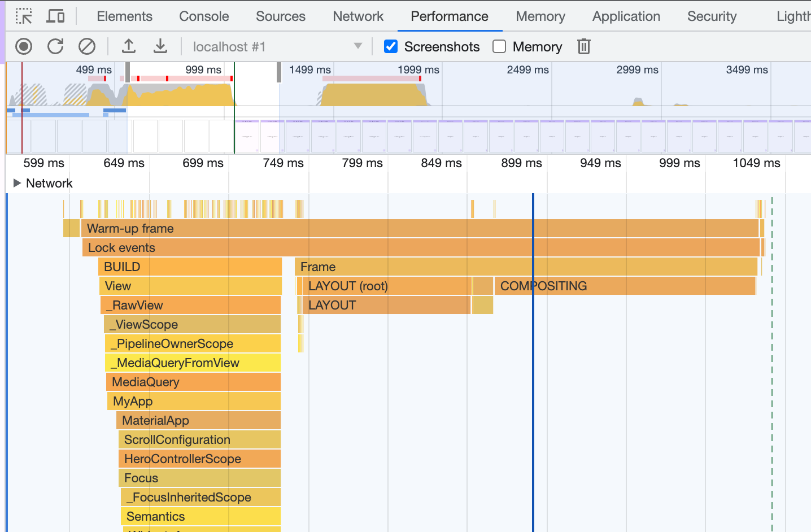This screenshot has width=811, height=532.
Task: Enable the Memory checkbox
Action: point(499,46)
